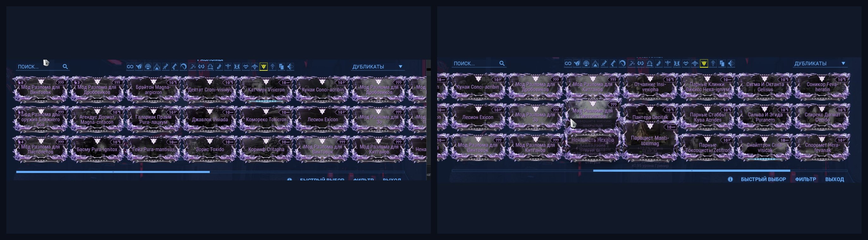Open ФИЛЬТР in the right panel

[806, 179]
